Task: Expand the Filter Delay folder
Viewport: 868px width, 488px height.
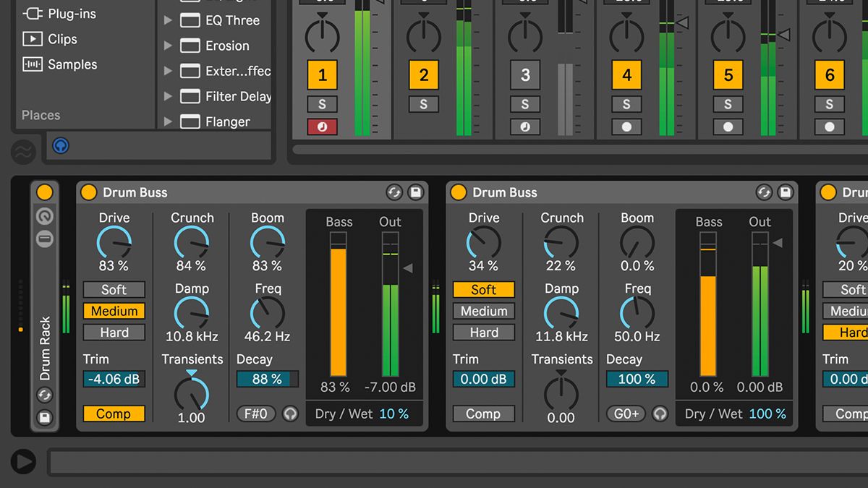Action: tap(167, 96)
